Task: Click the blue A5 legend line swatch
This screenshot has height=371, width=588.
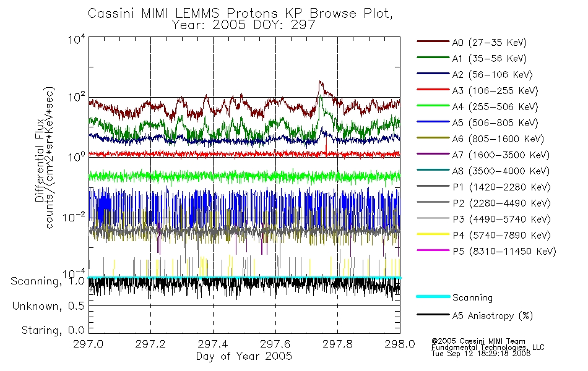Action: coord(433,121)
